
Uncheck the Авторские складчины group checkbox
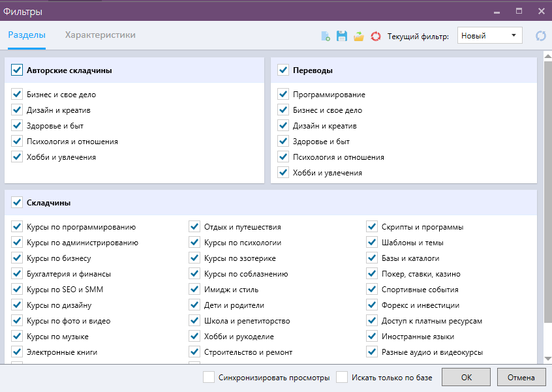(17, 70)
